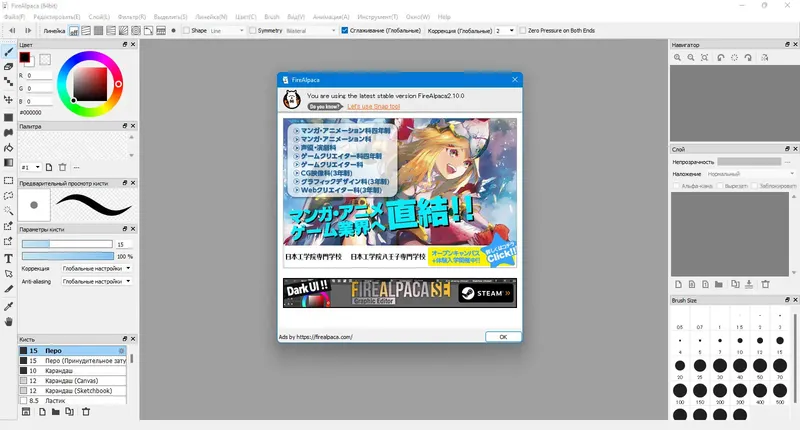Open palette #1 dropdown
The width and height of the screenshot is (800, 430).
coord(31,167)
